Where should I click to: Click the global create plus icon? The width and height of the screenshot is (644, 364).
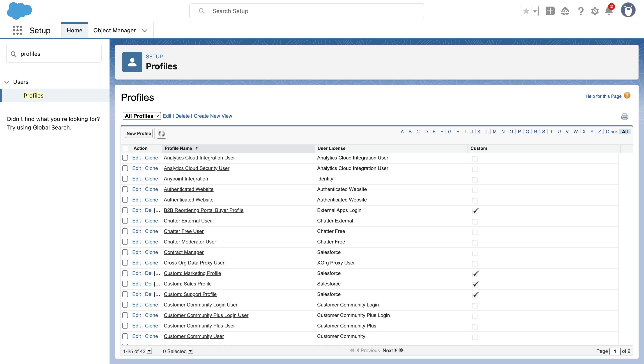pyautogui.click(x=550, y=11)
